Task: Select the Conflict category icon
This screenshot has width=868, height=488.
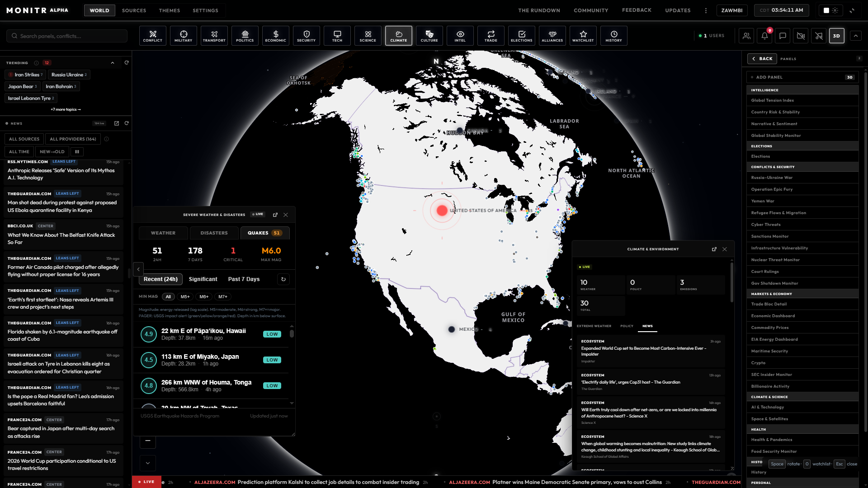Action: pos(153,36)
